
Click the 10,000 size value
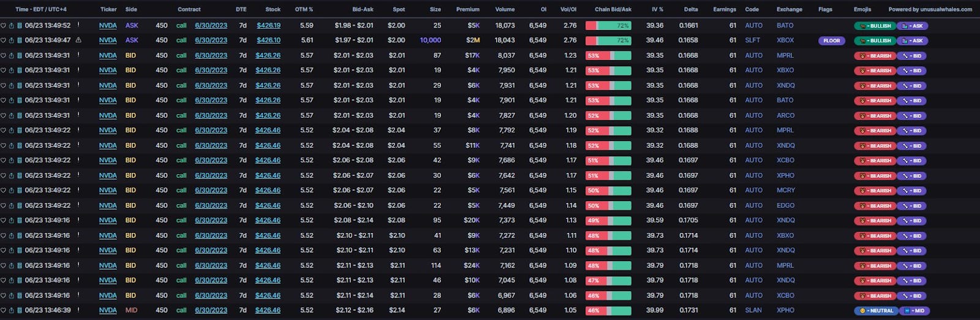click(x=431, y=40)
